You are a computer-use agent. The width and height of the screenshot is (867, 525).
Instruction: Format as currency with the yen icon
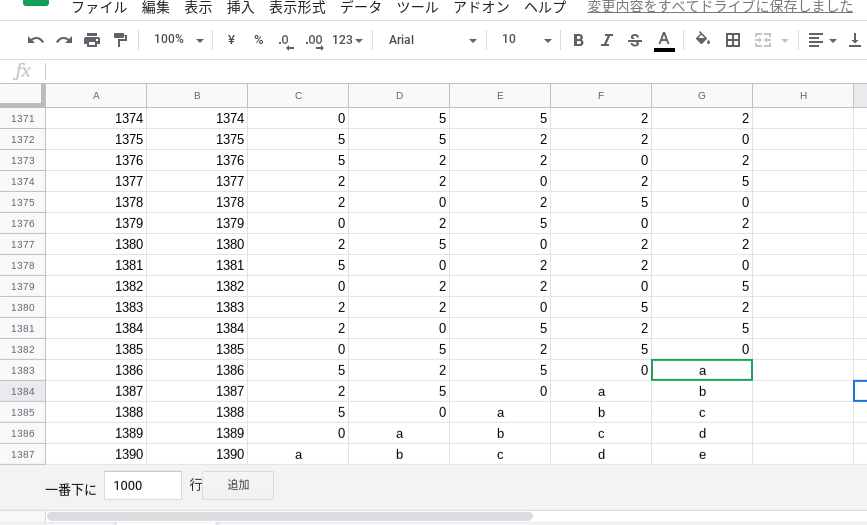tap(231, 39)
